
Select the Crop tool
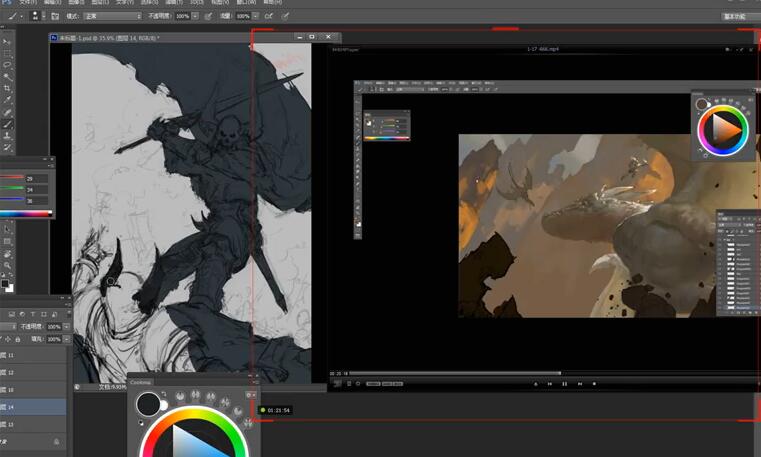pos(7,88)
